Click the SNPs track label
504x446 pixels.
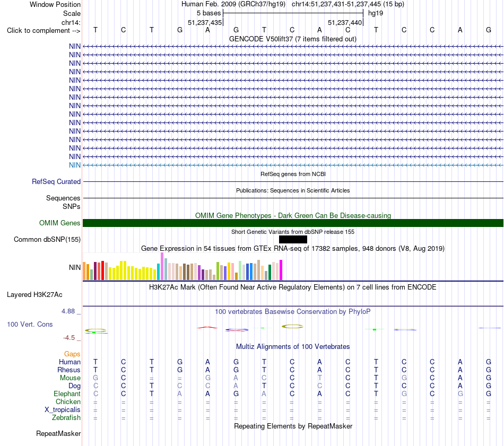pos(72,206)
